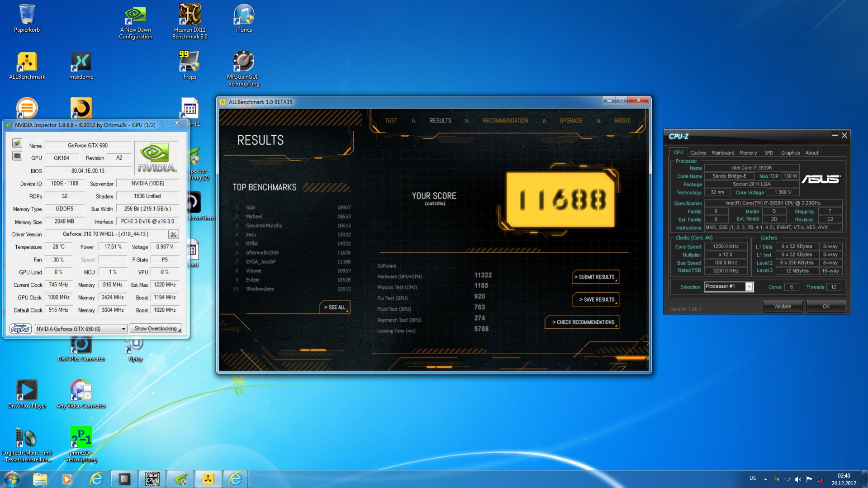Image resolution: width=868 pixels, height=488 pixels.
Task: Minimize the CPU-Z window
Action: pyautogui.click(x=835, y=135)
